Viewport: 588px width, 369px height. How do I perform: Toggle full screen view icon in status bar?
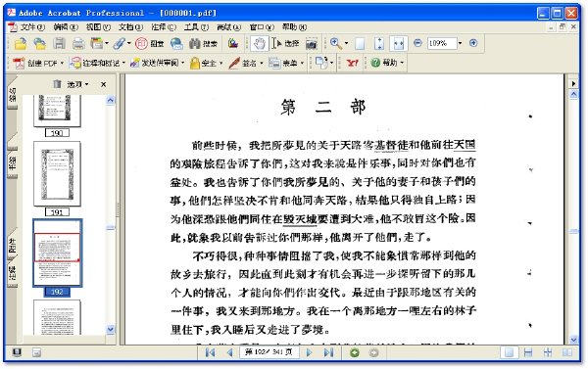click(17, 352)
